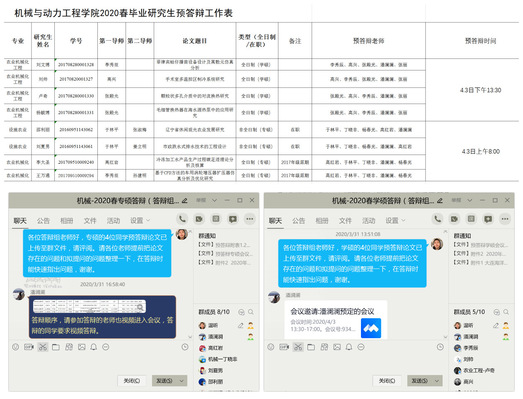Open the arrow beside 发送(S) in 学硕答辩 window

click(437, 381)
